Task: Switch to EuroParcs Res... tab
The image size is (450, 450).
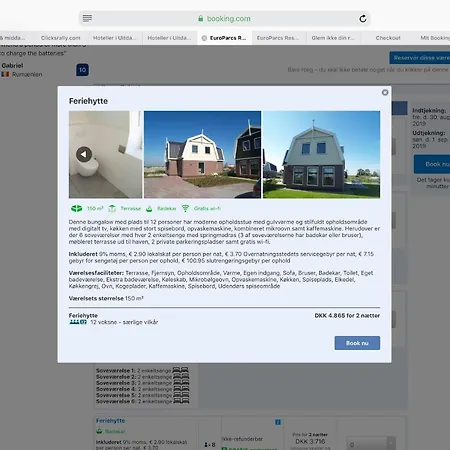Action: click(278, 38)
